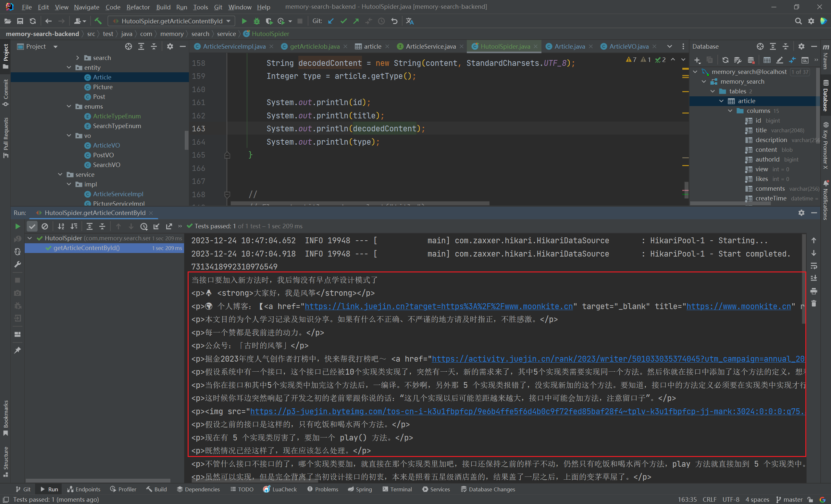This screenshot has width=831, height=504.
Task: Collapse the vo folder
Action: click(x=69, y=136)
